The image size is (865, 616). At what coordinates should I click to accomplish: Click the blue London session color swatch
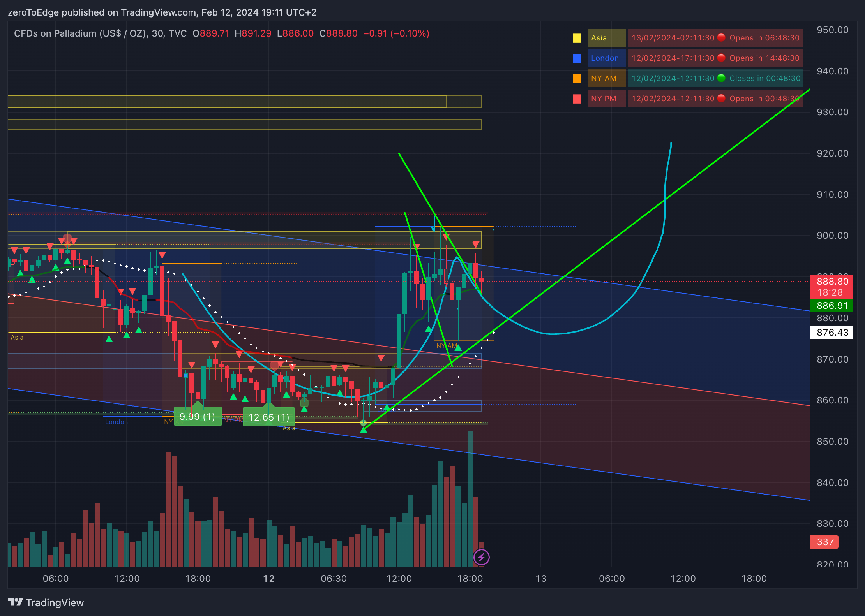tap(577, 58)
